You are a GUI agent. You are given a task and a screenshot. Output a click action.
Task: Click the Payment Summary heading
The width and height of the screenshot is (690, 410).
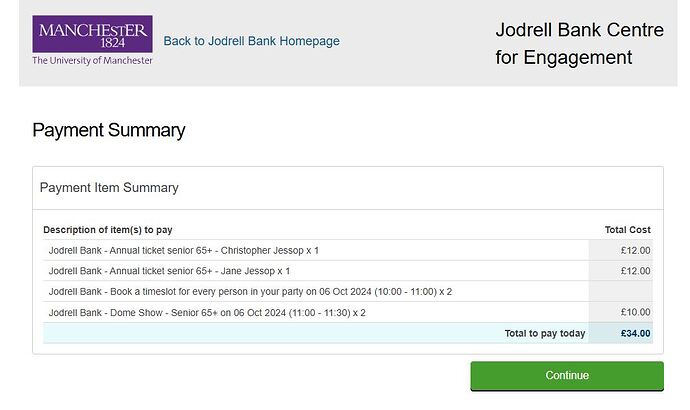point(108,130)
